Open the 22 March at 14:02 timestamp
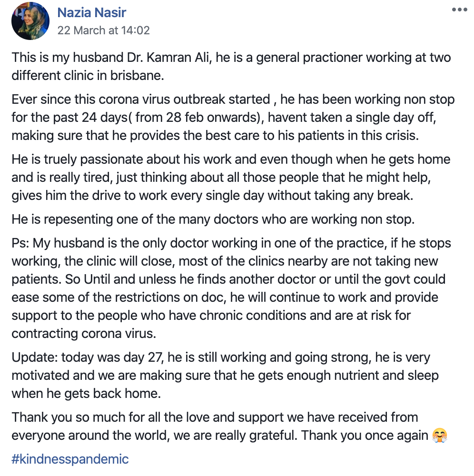 (103, 30)
